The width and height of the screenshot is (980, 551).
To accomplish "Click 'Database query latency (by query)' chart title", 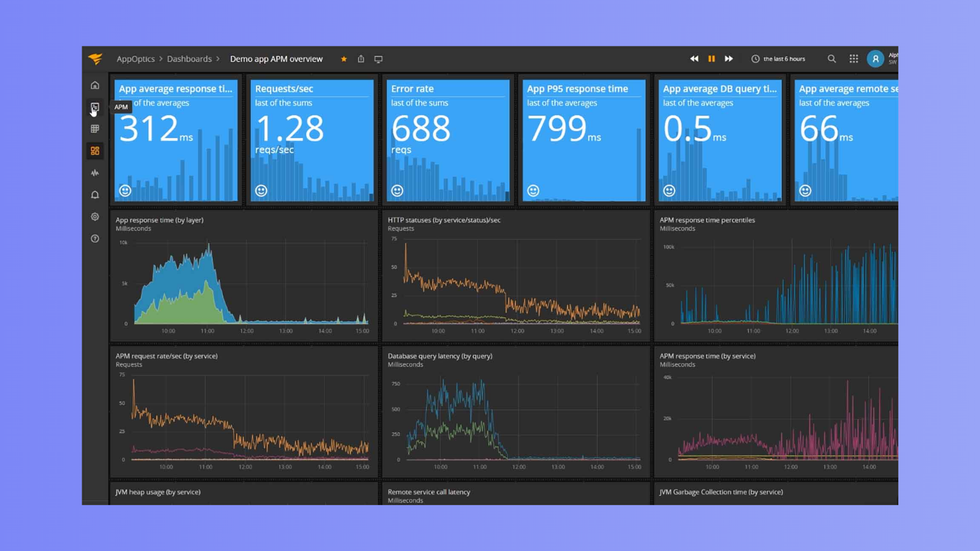I will (440, 356).
